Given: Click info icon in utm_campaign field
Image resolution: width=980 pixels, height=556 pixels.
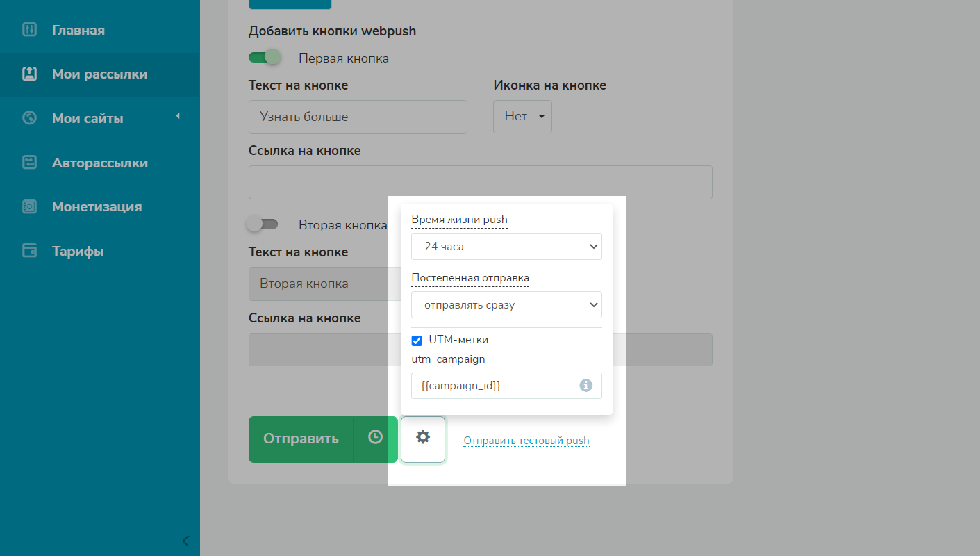Looking at the screenshot, I should (x=586, y=385).
